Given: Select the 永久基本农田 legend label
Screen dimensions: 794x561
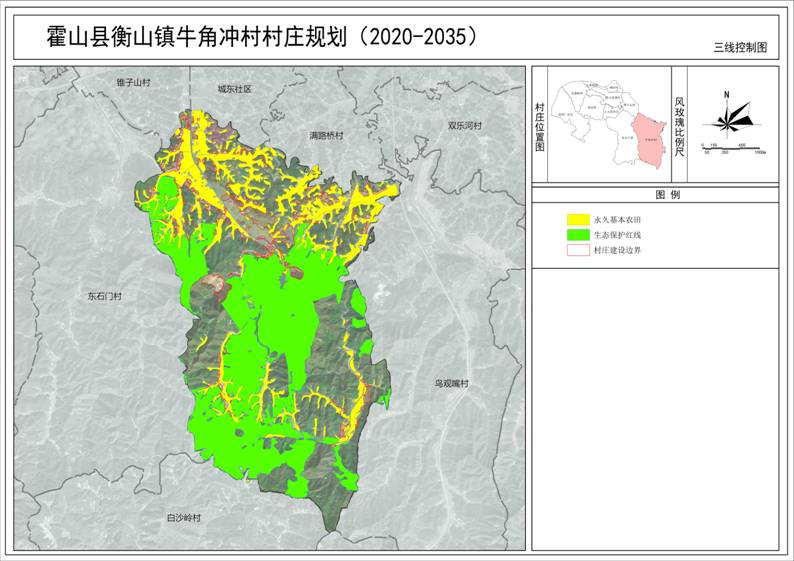Looking at the screenshot, I should point(617,218).
